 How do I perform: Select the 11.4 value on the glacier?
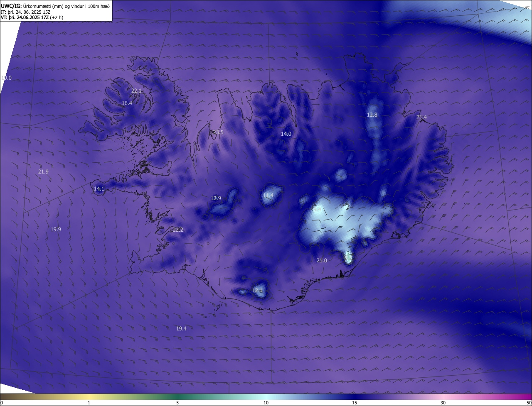coord(268,195)
